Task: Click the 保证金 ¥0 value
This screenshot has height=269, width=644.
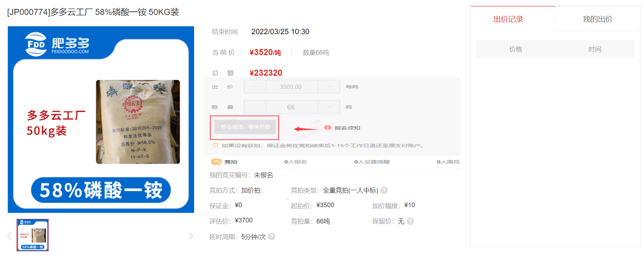Action: tap(238, 205)
